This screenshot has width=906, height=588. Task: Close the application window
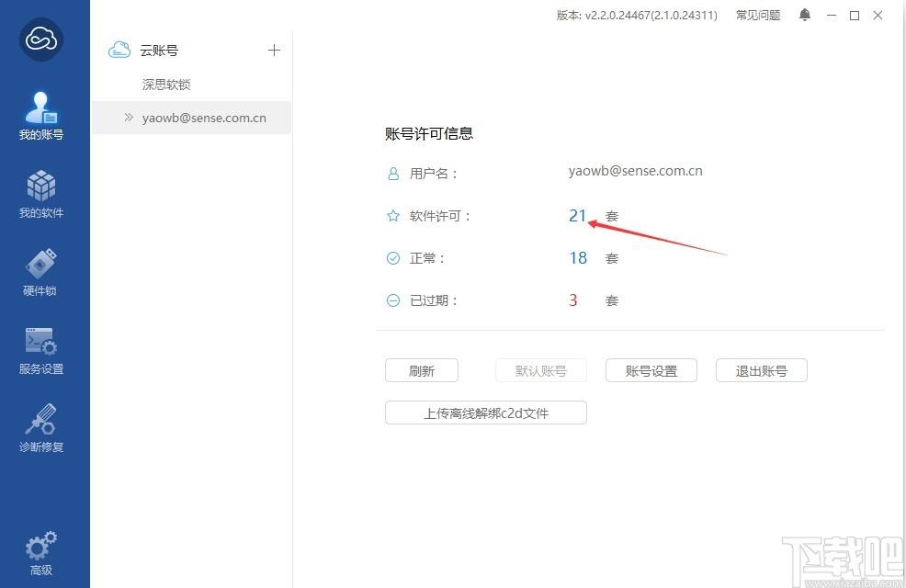click(878, 16)
